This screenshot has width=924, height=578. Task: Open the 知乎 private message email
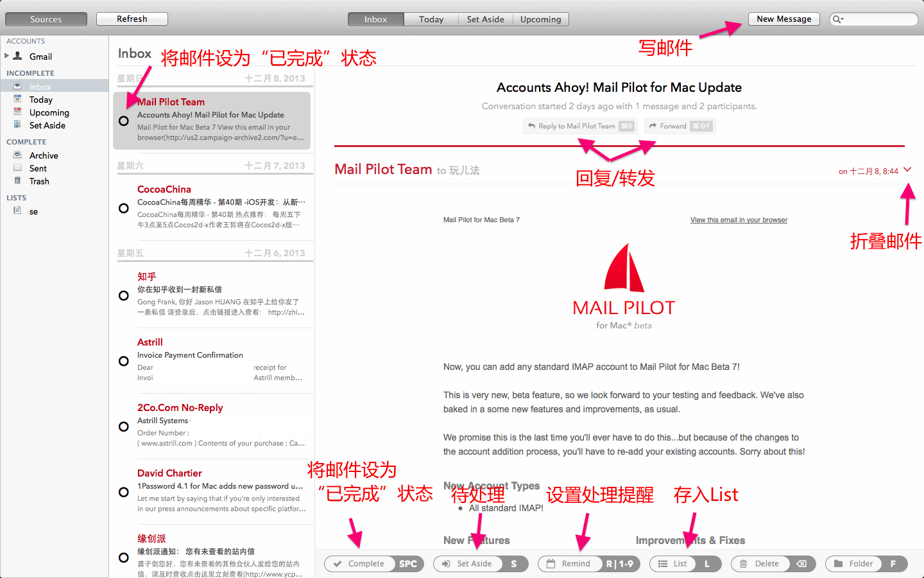[x=212, y=295]
